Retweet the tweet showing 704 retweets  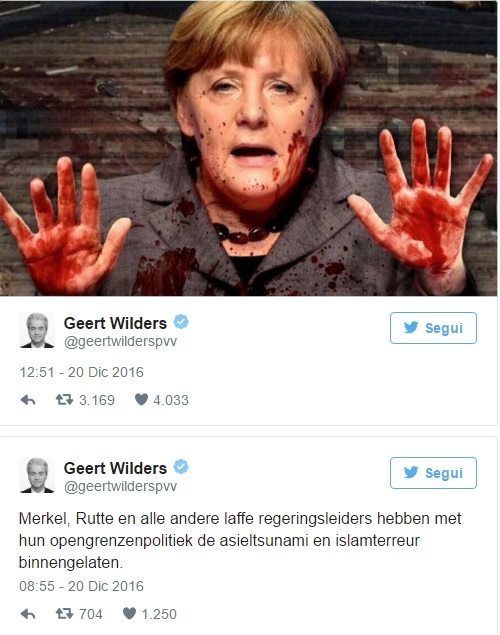coord(64,614)
